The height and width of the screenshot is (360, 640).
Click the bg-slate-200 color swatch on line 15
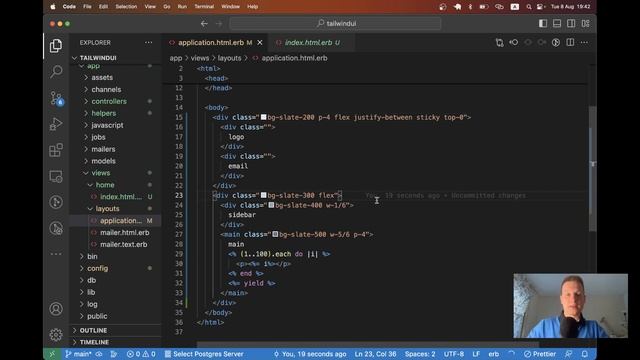tap(264, 117)
